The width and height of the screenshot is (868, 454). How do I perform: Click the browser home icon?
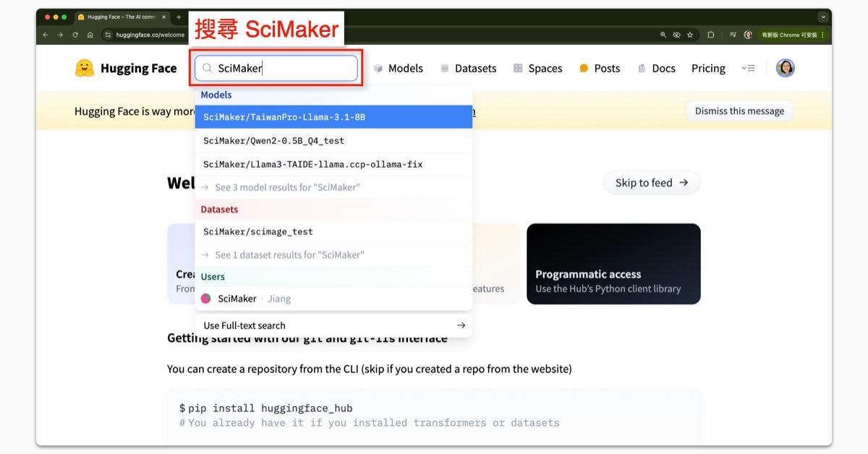click(90, 35)
